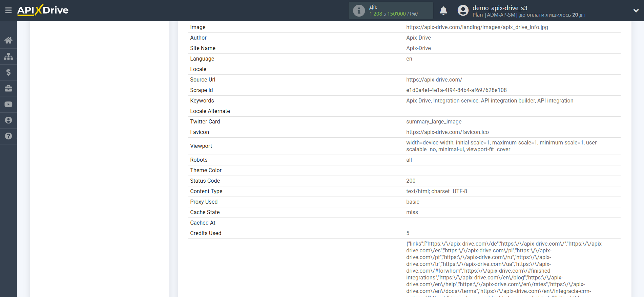Click the demo_apix-drive_s3 username

click(500, 8)
